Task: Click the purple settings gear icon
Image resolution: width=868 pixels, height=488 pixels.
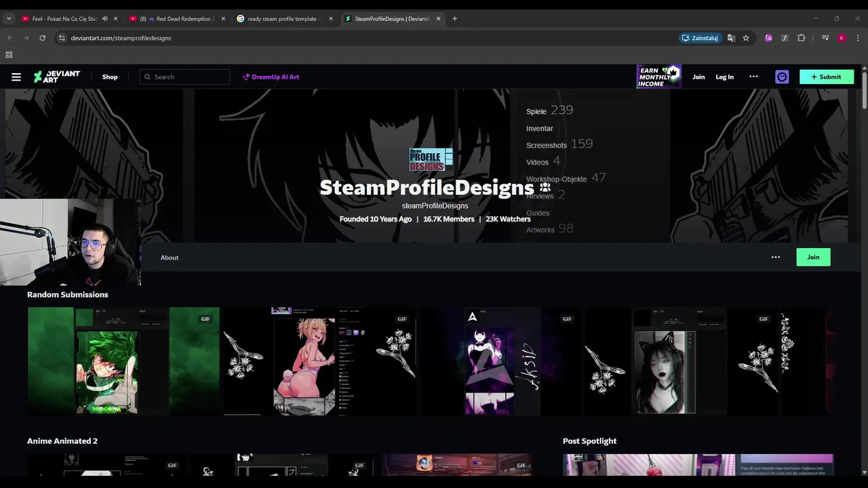Action: pyautogui.click(x=782, y=77)
